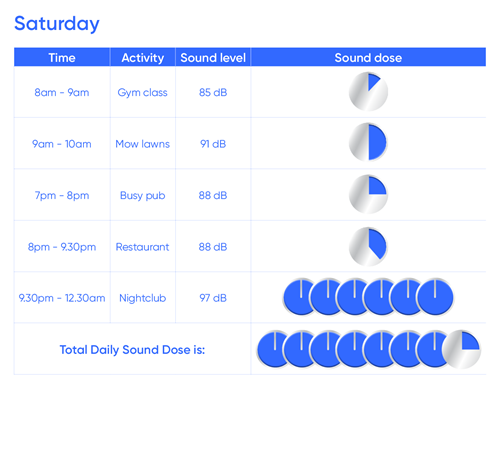This screenshot has height=461, width=500.
Task: Select the Restaurant sound dose pie icon
Action: [368, 246]
